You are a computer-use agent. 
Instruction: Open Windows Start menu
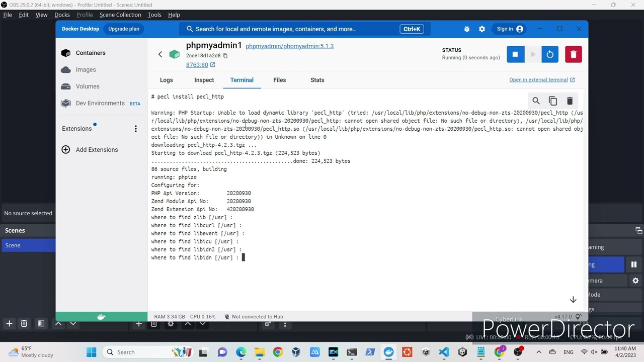(91, 352)
